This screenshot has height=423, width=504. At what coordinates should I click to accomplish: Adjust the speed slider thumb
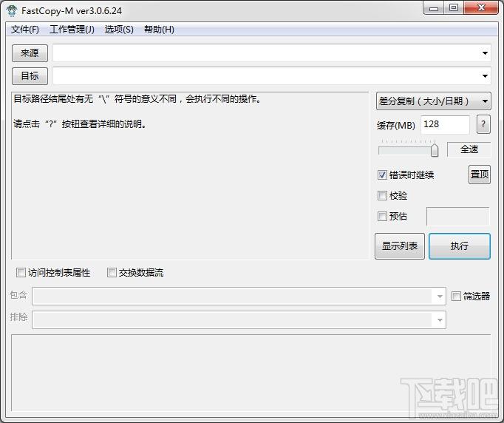click(x=435, y=150)
